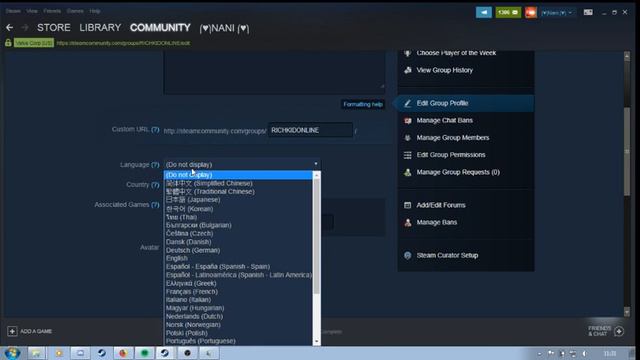
Task: Select Italiano (Italian) option
Action: click(238, 300)
